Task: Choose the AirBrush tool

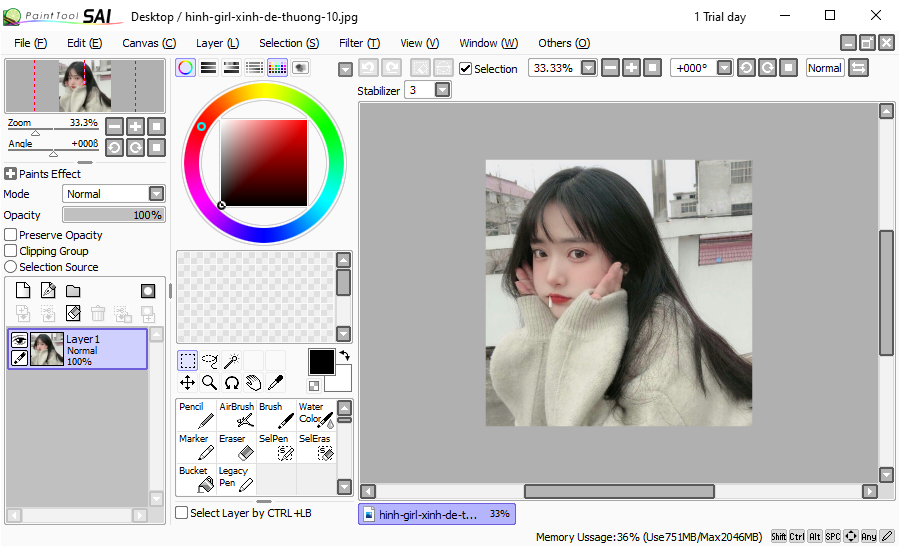Action: pos(236,416)
